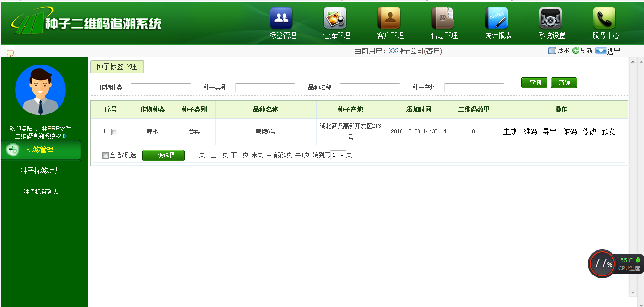Open the 标签管理 module icon
644x307 pixels.
[281, 19]
